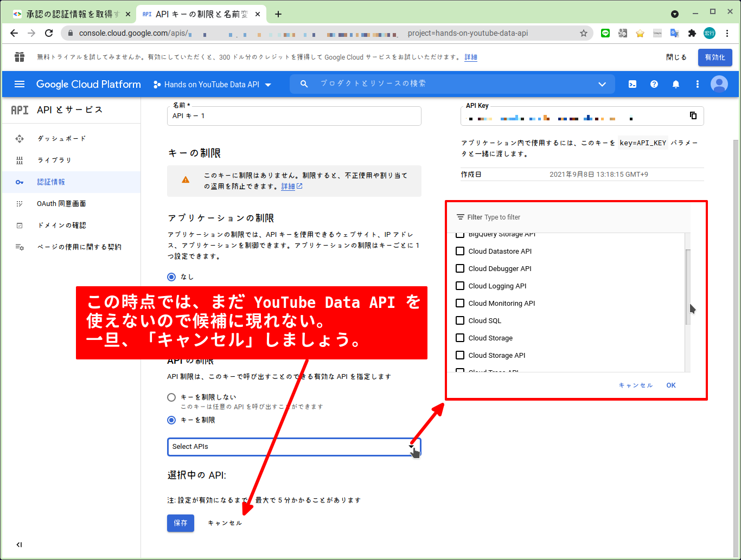Open the 詳細 link in the warning box
This screenshot has width=741, height=560.
(x=289, y=185)
